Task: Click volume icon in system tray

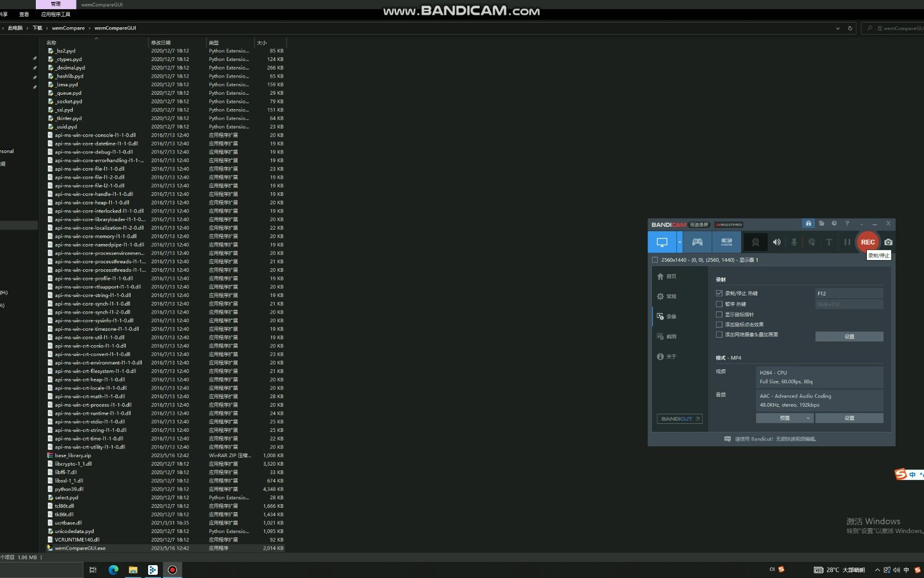Action: (896, 570)
